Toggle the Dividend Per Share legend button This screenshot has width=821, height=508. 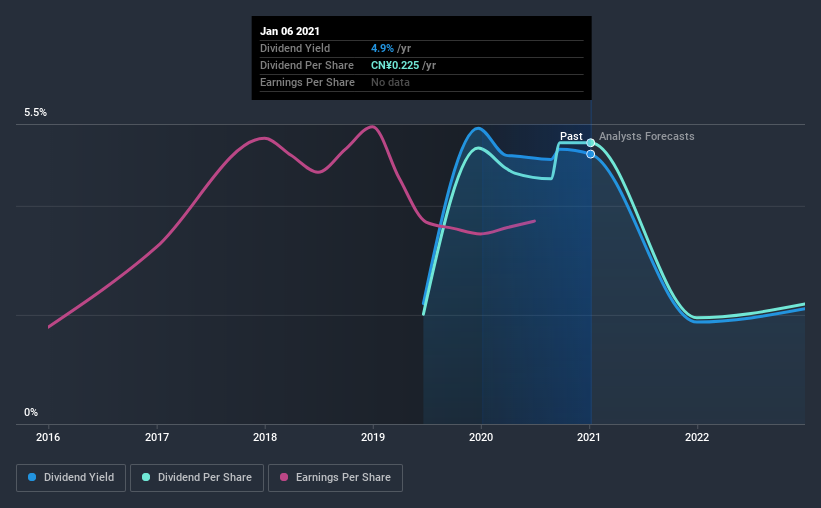[197, 478]
